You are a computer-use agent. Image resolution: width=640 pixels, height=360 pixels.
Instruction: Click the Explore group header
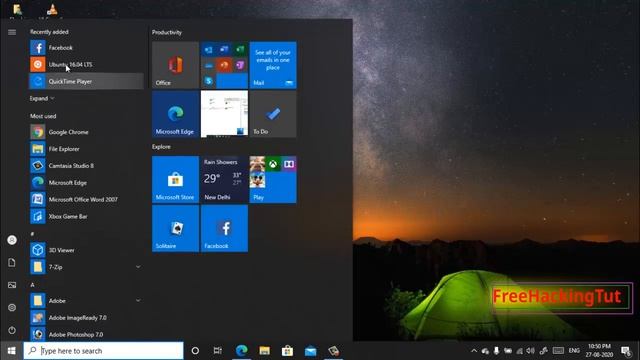click(161, 147)
